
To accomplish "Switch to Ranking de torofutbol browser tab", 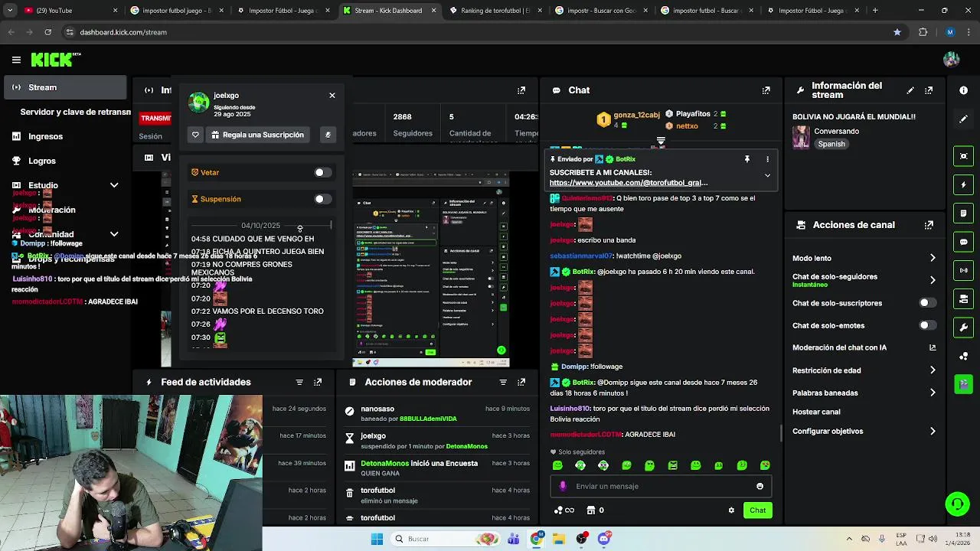I will [495, 11].
